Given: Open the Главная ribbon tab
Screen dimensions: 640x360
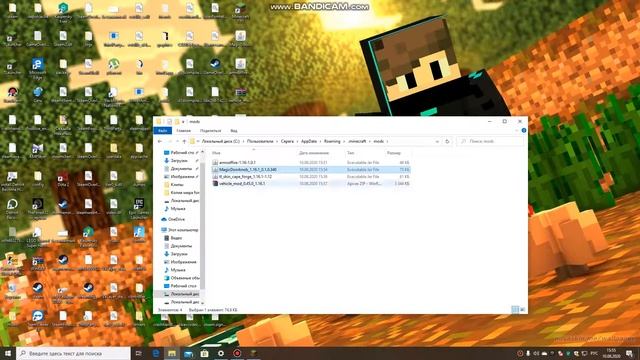Looking at the screenshot, I should point(184,131).
